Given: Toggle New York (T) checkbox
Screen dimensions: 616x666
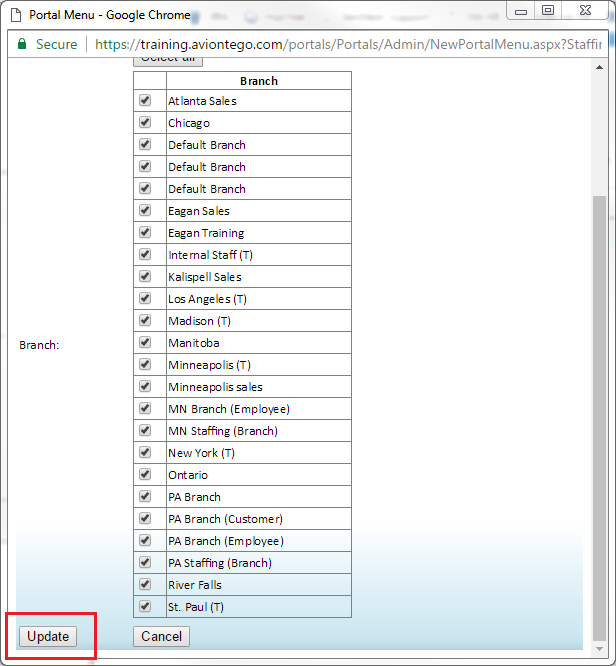Looking at the screenshot, I should point(145,452).
